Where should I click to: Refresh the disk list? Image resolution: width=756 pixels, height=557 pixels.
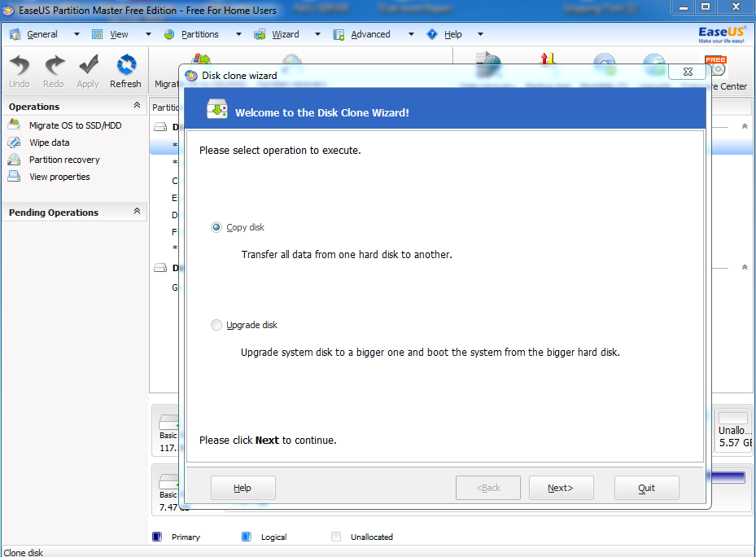click(126, 64)
